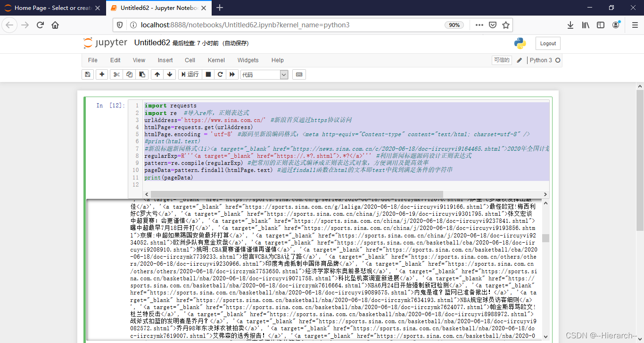This screenshot has width=644, height=343.
Task: Bookmark this page star icon
Action: (x=506, y=25)
